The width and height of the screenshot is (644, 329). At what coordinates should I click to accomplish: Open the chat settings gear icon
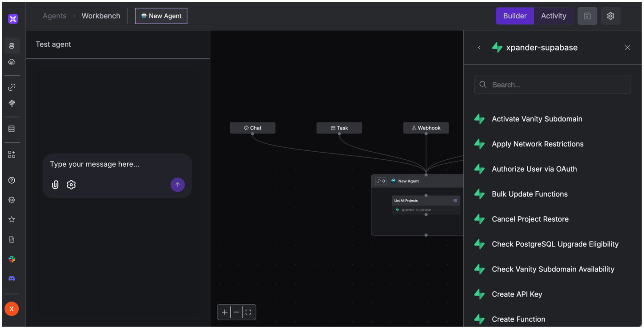[x=71, y=185]
